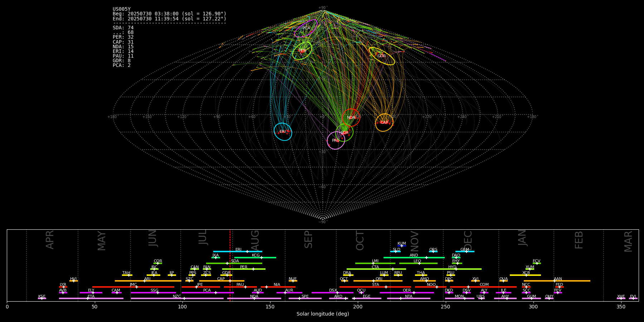This screenshot has width=644, height=322.
Task: Click the 'PCA: 2' legend count
Action: [x=122, y=65]
